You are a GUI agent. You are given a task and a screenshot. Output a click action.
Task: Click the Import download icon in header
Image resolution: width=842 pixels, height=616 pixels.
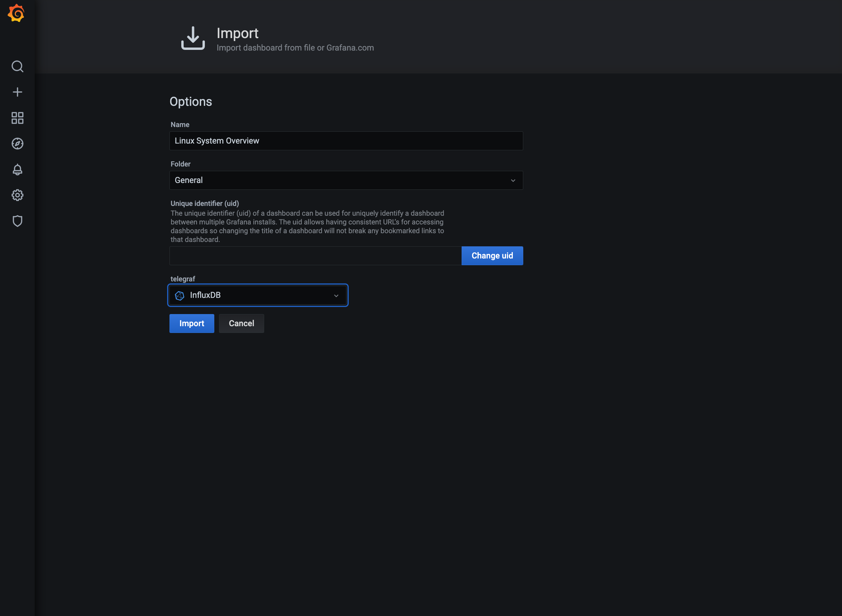tap(193, 38)
